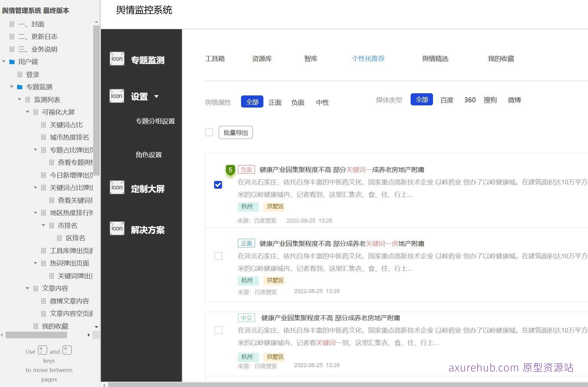
Task: Click the 可视化大屏 page icon
Action: click(35, 112)
